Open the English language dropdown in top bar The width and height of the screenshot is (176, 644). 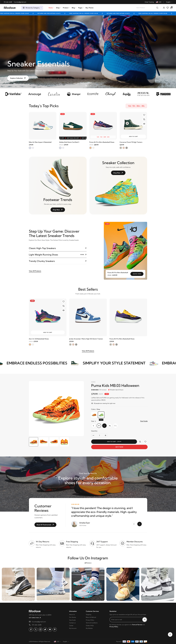(x=169, y=2)
